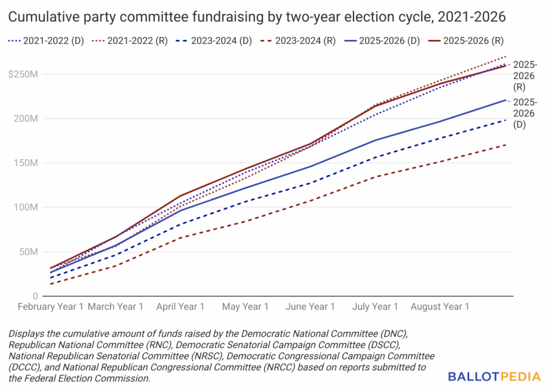Click the August Year 1 axis label
This screenshot has width=551, height=392.
pyautogui.click(x=440, y=307)
